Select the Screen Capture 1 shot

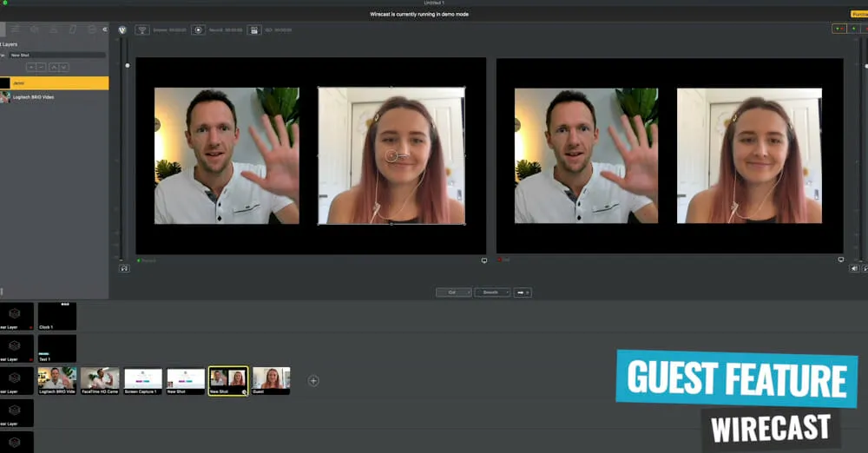point(143,380)
